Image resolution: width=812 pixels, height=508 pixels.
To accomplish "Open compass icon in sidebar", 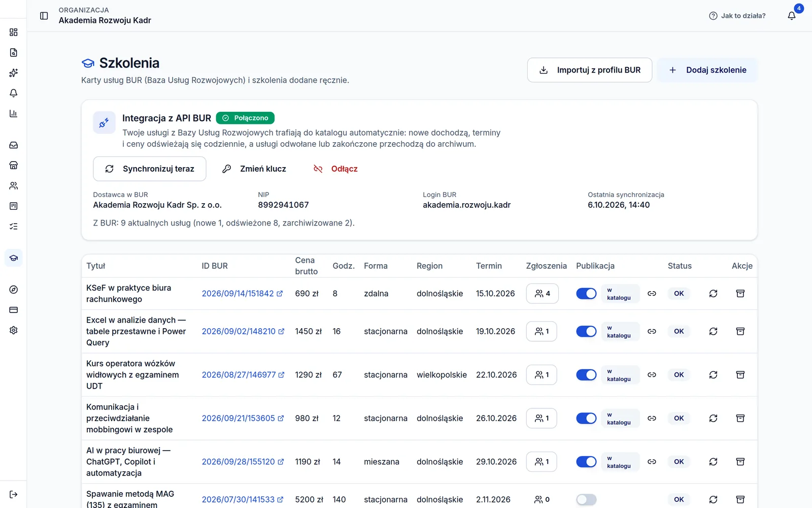I will pyautogui.click(x=14, y=290).
